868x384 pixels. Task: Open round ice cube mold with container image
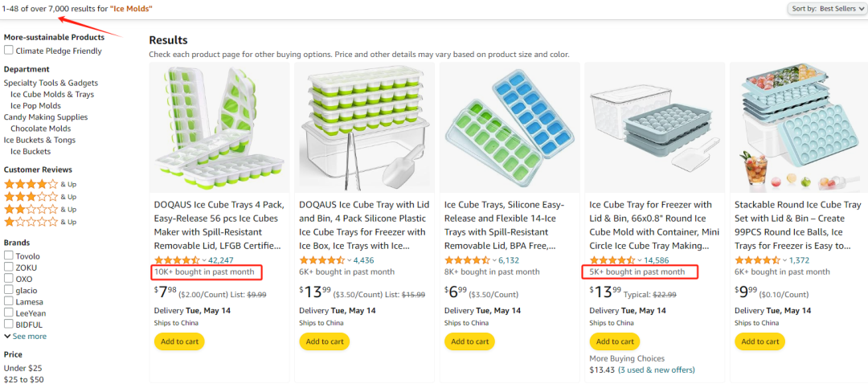tap(654, 128)
